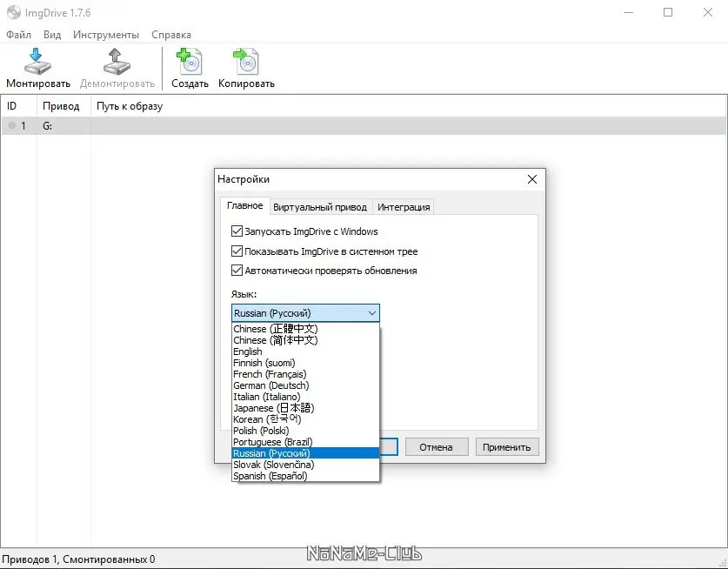Switch to the Главное tab
The image size is (728, 569).
click(x=244, y=206)
